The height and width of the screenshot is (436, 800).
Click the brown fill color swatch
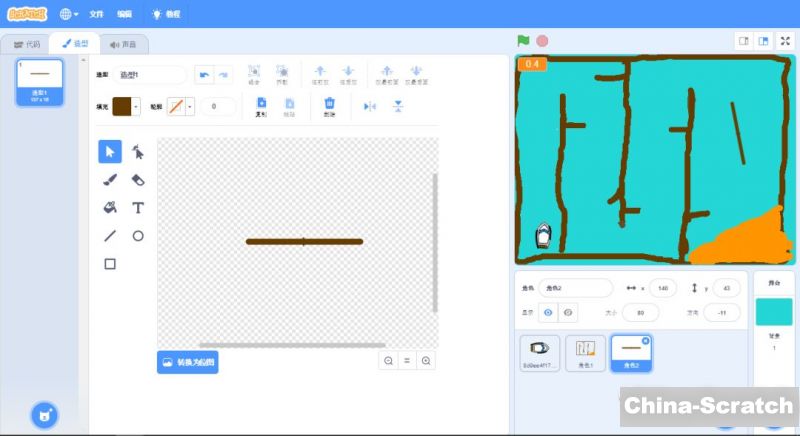122,106
